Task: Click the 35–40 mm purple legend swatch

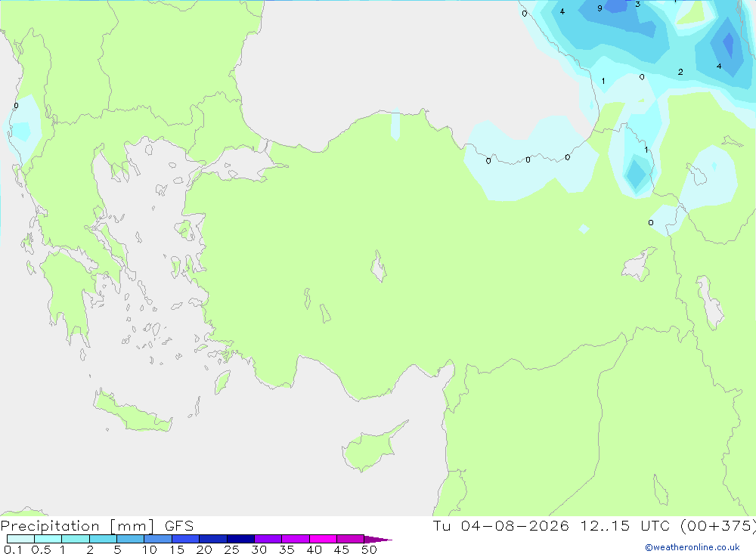Action: pos(296,539)
